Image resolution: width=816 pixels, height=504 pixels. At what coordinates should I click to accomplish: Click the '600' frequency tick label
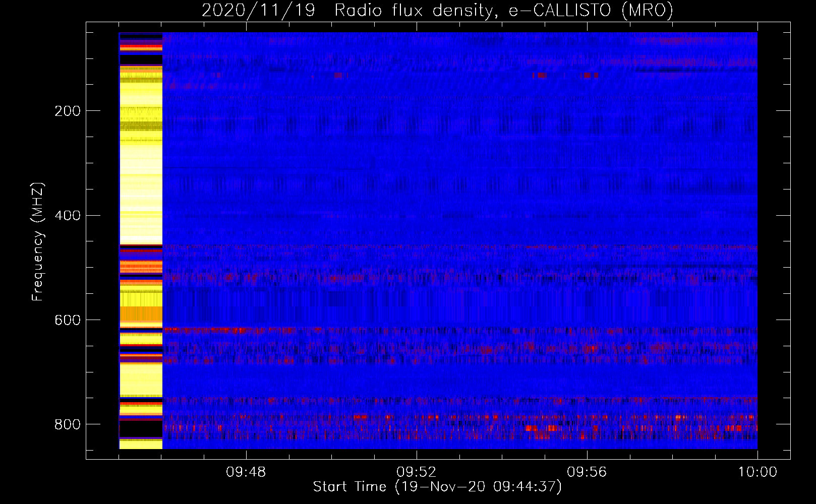[x=68, y=320]
